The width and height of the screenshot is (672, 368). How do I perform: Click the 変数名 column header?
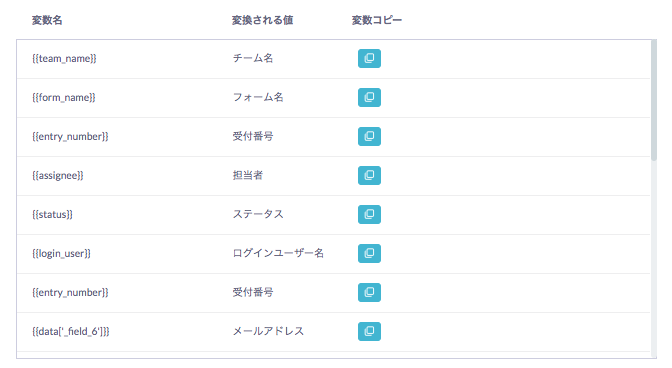click(47, 20)
